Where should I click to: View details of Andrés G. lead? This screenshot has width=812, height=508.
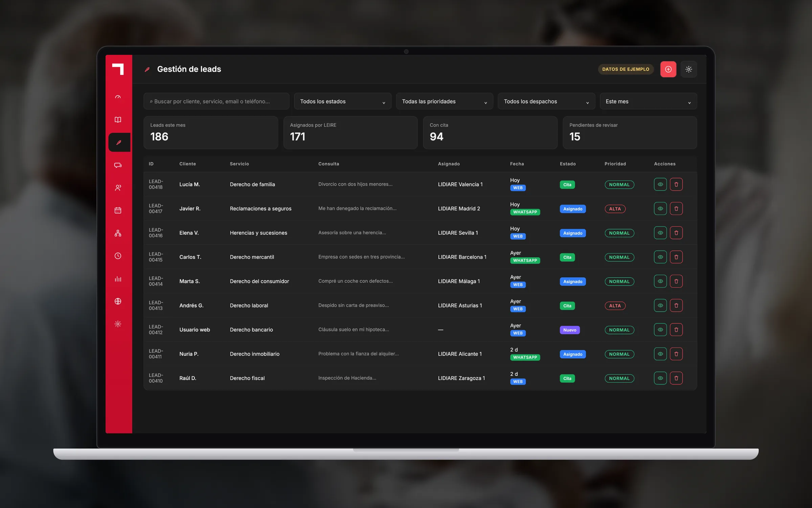point(660,305)
